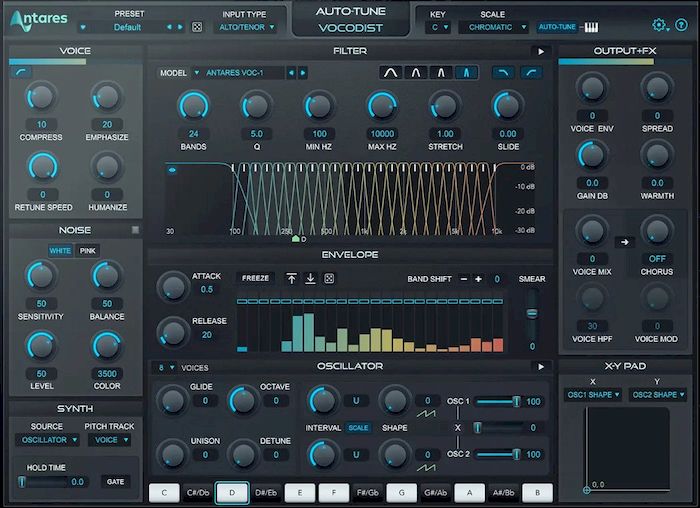This screenshot has width=700, height=508.
Task: Click the F#/Gb note key
Action: pyautogui.click(x=368, y=493)
